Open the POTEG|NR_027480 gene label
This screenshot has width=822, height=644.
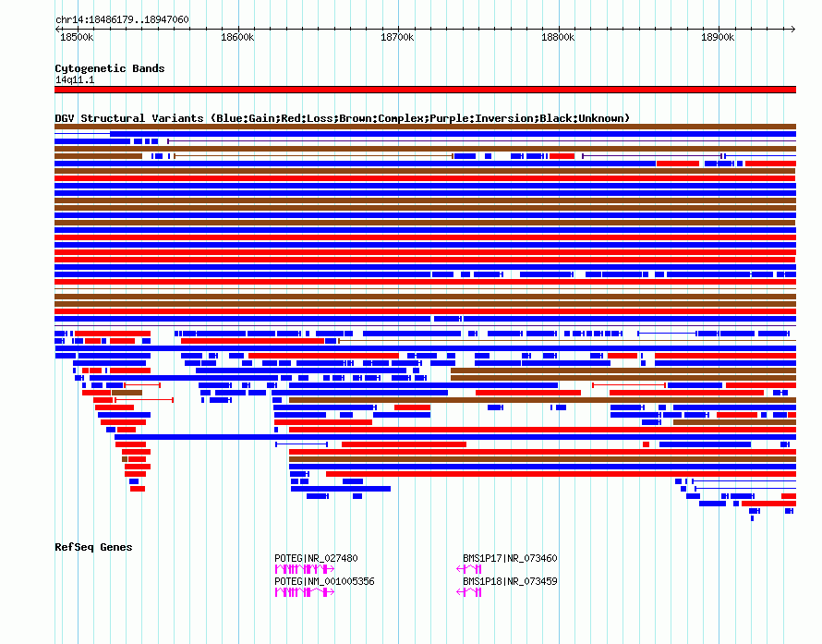(x=316, y=558)
